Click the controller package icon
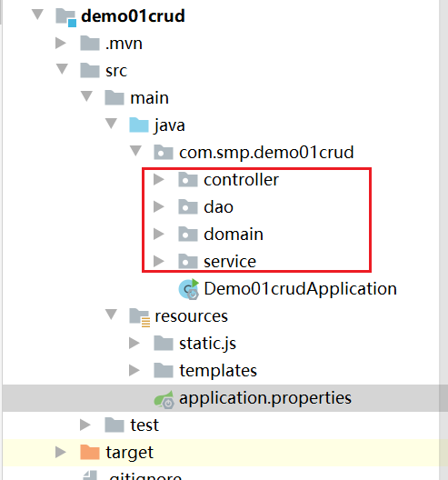448x480 pixels. tap(188, 180)
